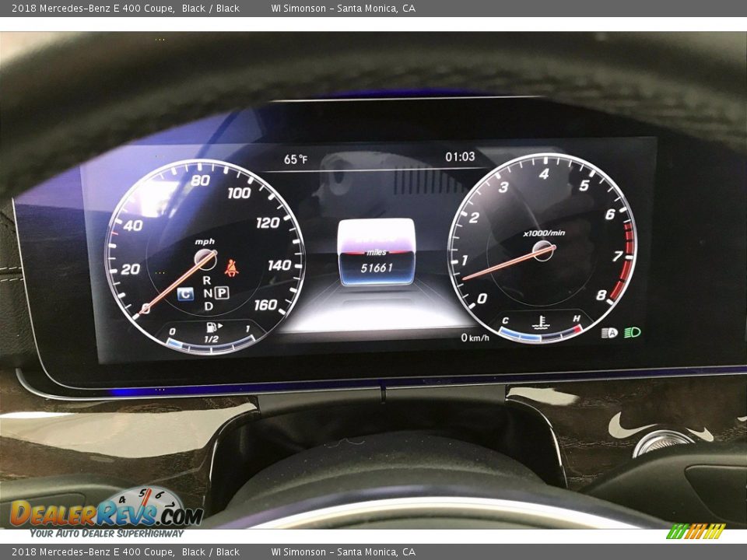The height and width of the screenshot is (560, 747).
Task: Tap the red seatbelt warning icon
Action: 232,268
